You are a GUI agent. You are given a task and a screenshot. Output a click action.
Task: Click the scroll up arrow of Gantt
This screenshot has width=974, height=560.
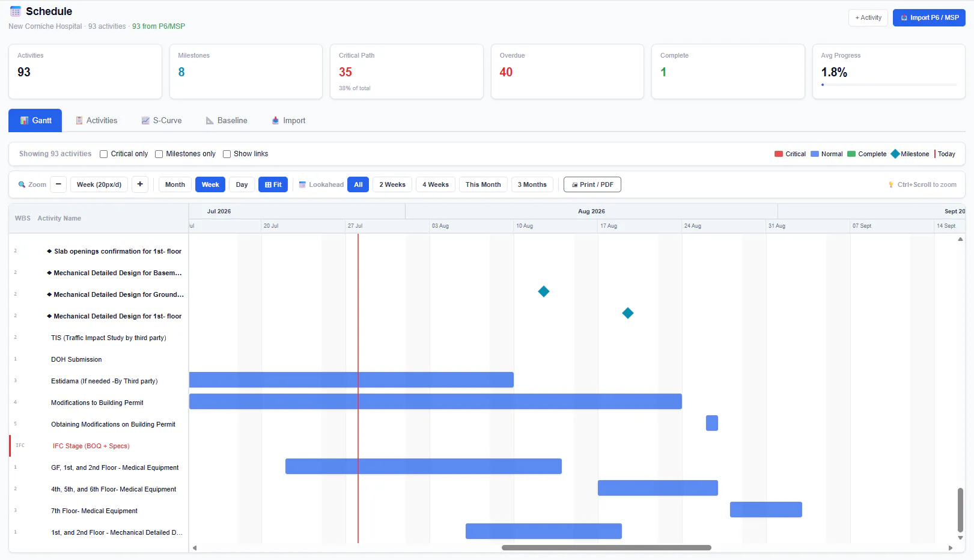pyautogui.click(x=960, y=239)
